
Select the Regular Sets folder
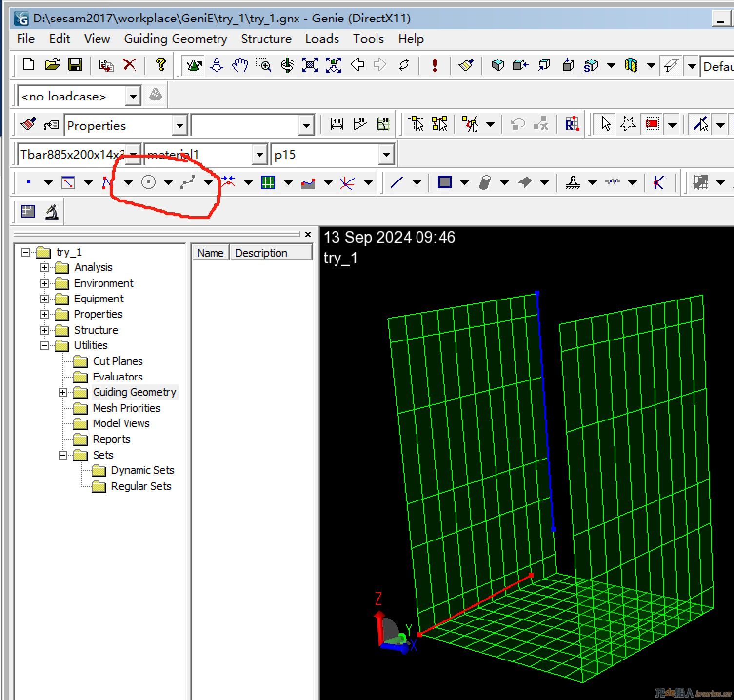(x=141, y=486)
